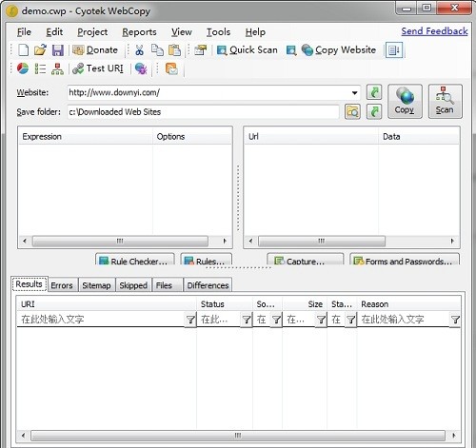Click the Capture button
476x448 pixels.
[x=306, y=259]
